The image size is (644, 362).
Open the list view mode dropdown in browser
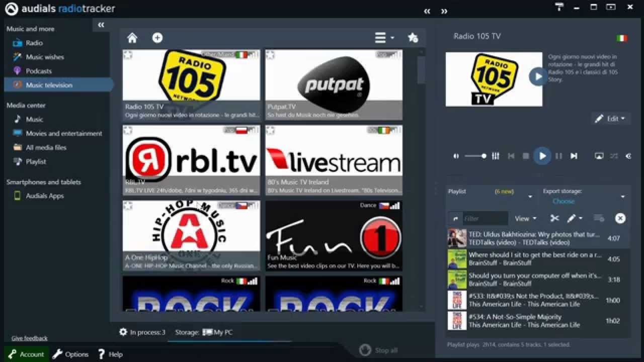click(x=384, y=38)
